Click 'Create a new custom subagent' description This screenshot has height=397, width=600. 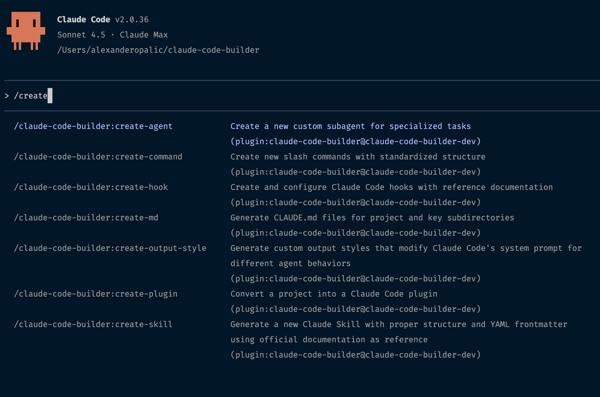point(351,126)
